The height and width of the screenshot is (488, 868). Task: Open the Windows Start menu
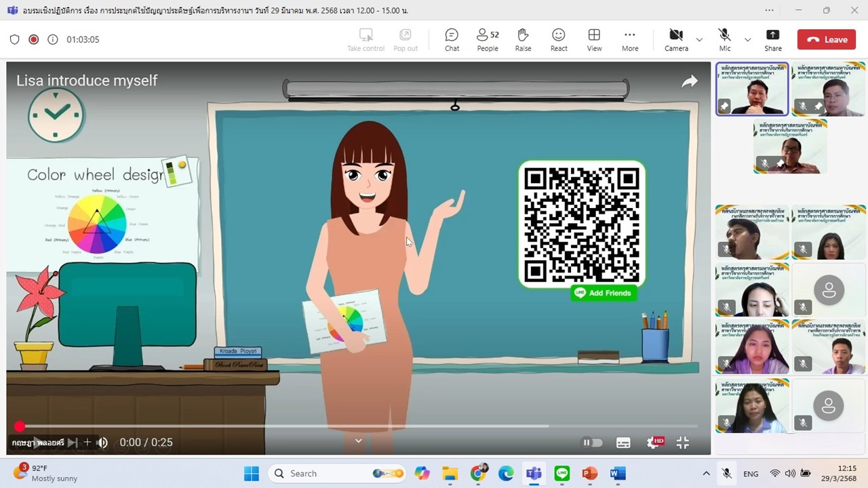tap(251, 473)
